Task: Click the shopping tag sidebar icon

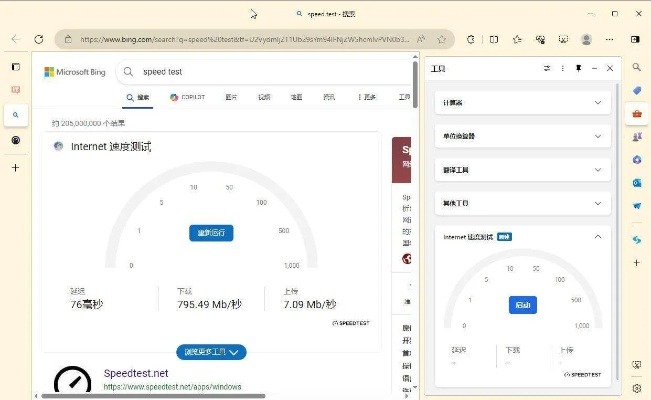Action: point(637,90)
